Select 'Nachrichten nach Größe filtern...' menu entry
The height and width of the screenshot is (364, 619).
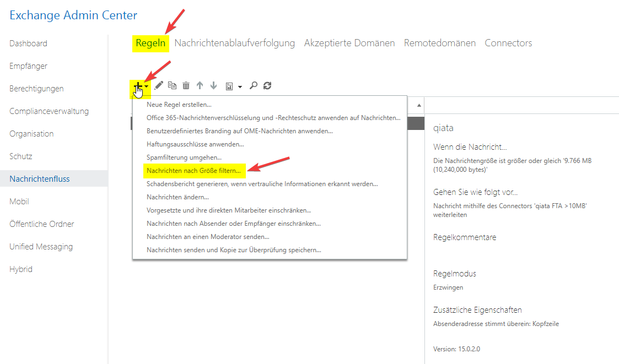pyautogui.click(x=193, y=171)
